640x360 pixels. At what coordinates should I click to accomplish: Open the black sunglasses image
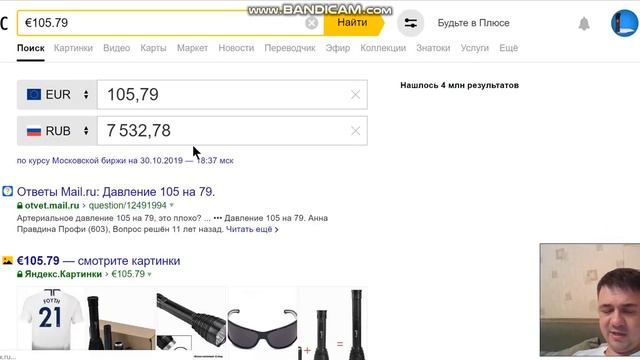coord(262,318)
